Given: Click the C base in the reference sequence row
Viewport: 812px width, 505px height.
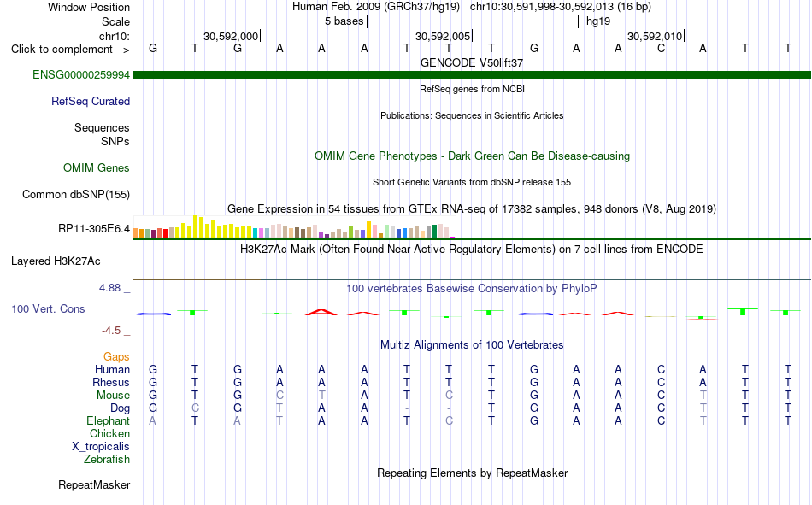Looking at the screenshot, I should coord(661,48).
